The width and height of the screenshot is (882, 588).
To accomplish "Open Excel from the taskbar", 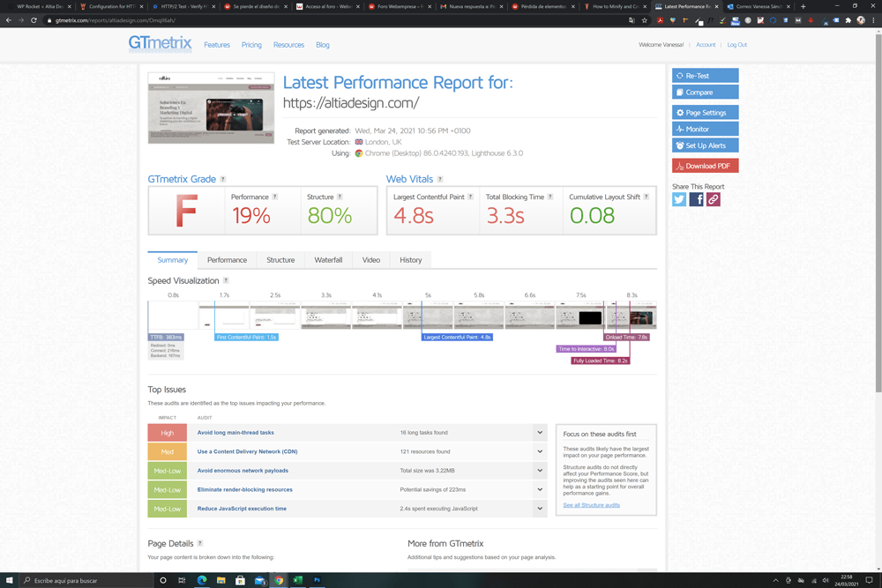I will 298,580.
